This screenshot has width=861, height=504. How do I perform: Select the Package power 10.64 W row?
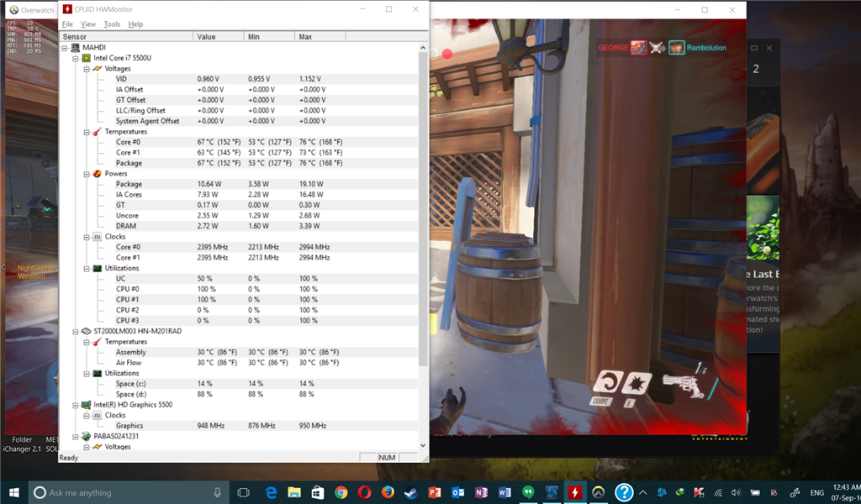pyautogui.click(x=239, y=184)
